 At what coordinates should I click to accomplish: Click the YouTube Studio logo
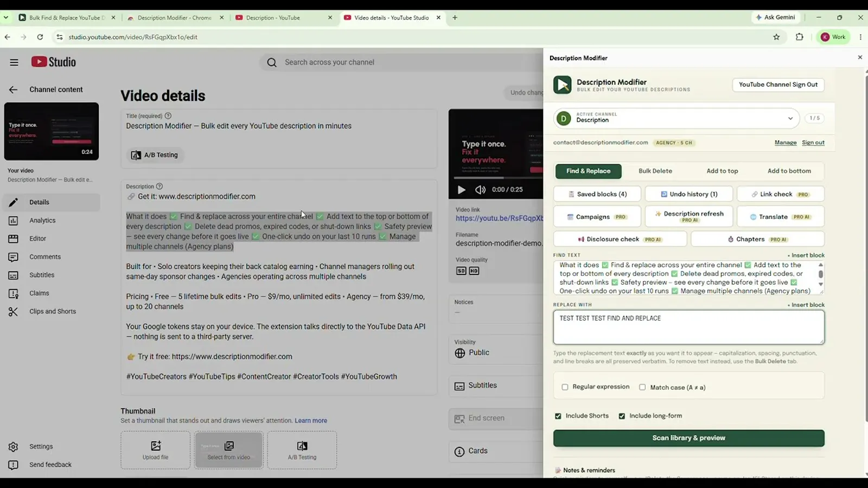[x=54, y=62]
